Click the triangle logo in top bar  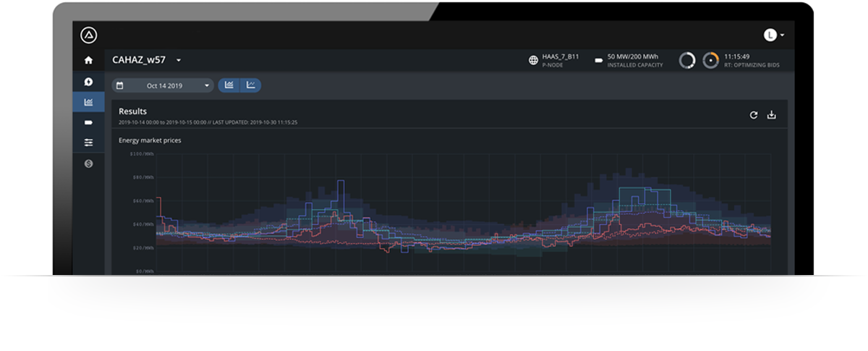[89, 35]
